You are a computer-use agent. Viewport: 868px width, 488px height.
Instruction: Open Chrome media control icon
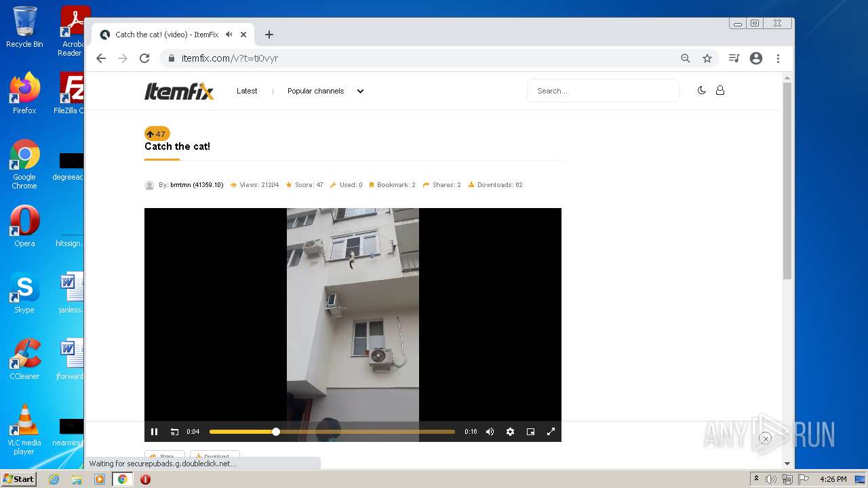pos(734,58)
